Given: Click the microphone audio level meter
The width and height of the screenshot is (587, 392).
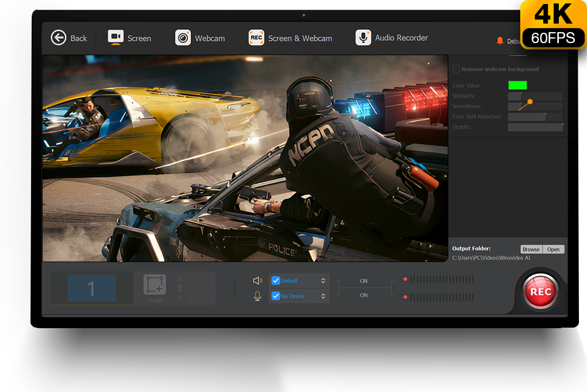Looking at the screenshot, I should click(441, 297).
